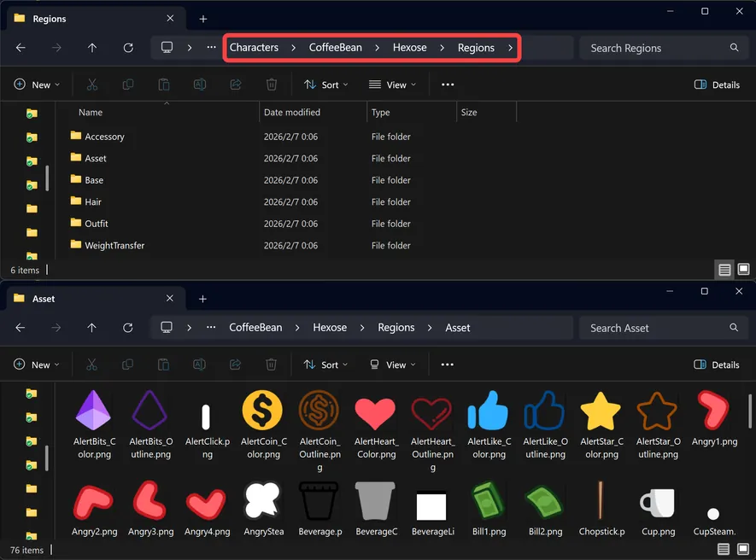The image size is (756, 560).
Task: Select the Asset tab title
Action: 44,299
